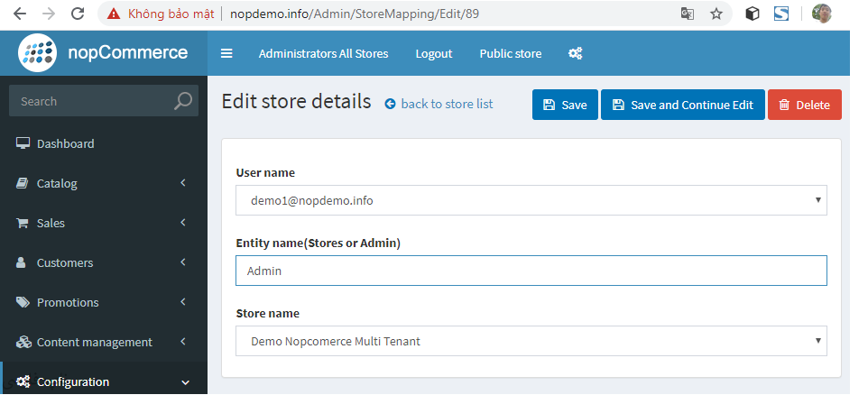The width and height of the screenshot is (868, 395).
Task: Bookmark this page with the star icon
Action: tap(716, 14)
